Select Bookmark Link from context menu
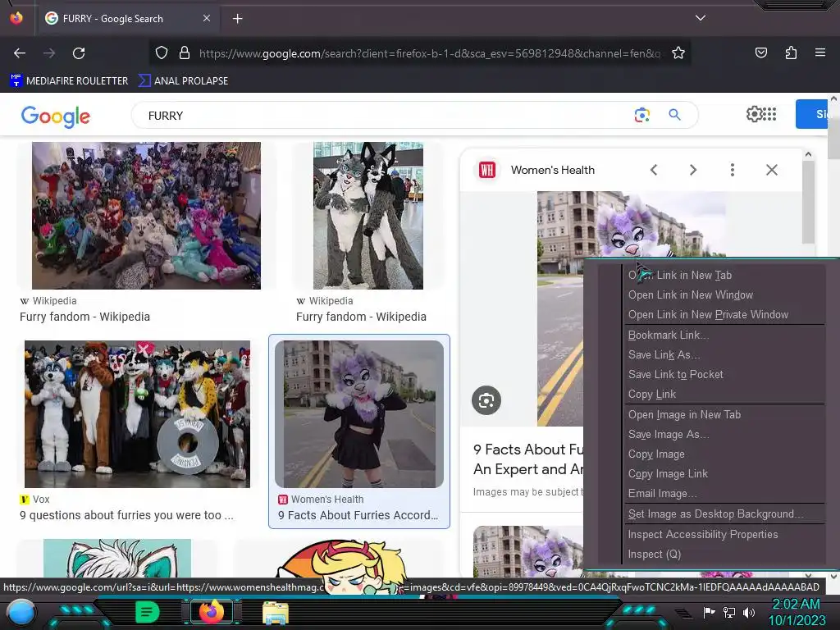This screenshot has height=630, width=840. [x=669, y=336]
